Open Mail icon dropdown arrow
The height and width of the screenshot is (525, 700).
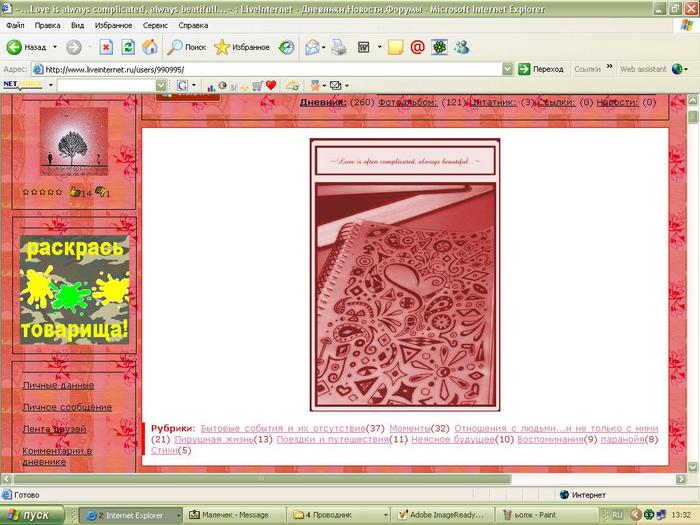tap(324, 47)
